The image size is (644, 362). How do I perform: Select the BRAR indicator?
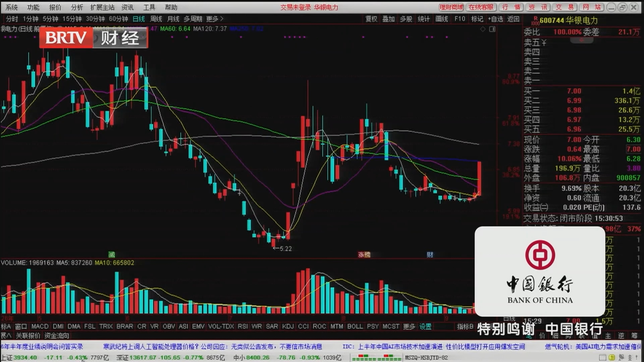pos(125,326)
